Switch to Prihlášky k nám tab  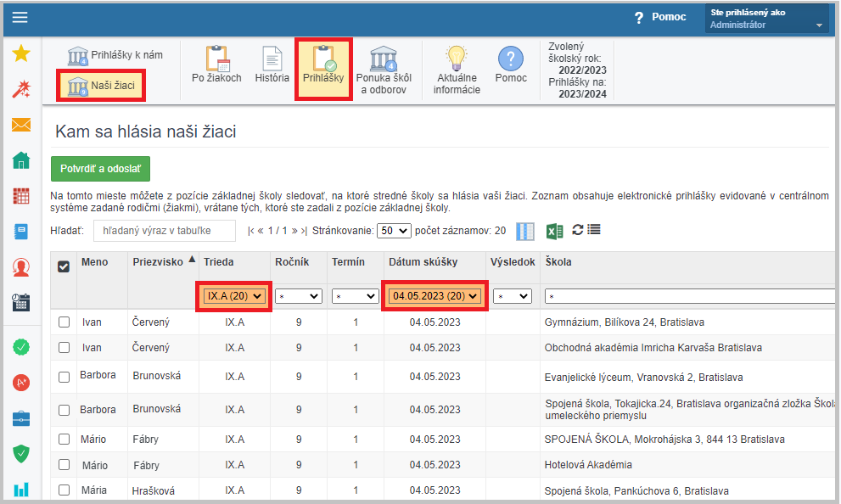click(115, 55)
